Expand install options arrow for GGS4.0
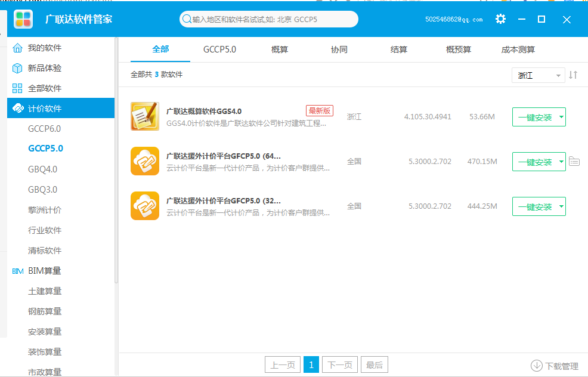 click(561, 117)
